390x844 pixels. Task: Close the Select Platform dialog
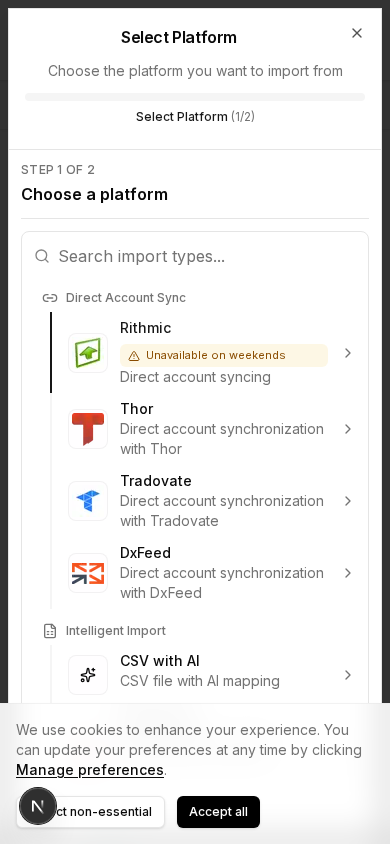pyautogui.click(x=357, y=33)
